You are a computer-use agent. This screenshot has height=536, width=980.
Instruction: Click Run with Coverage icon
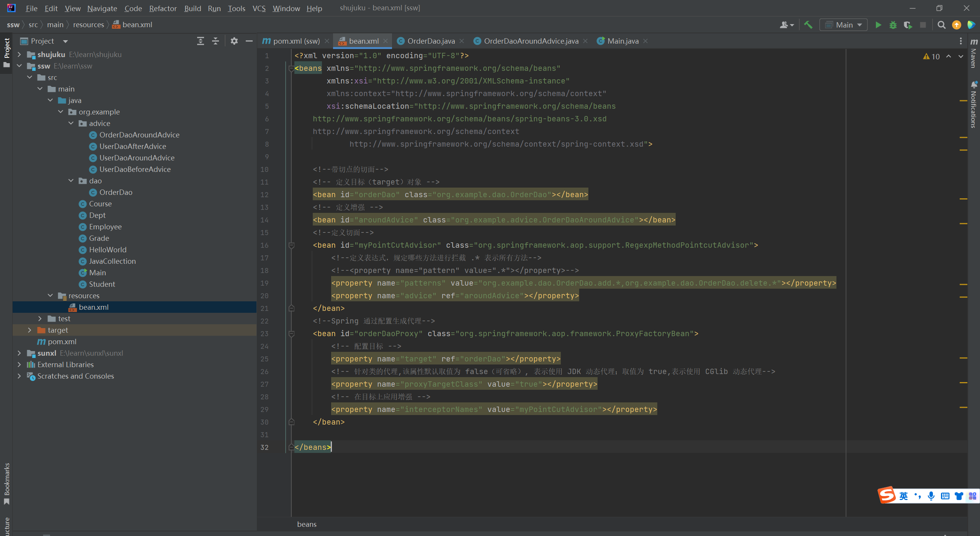coord(908,25)
